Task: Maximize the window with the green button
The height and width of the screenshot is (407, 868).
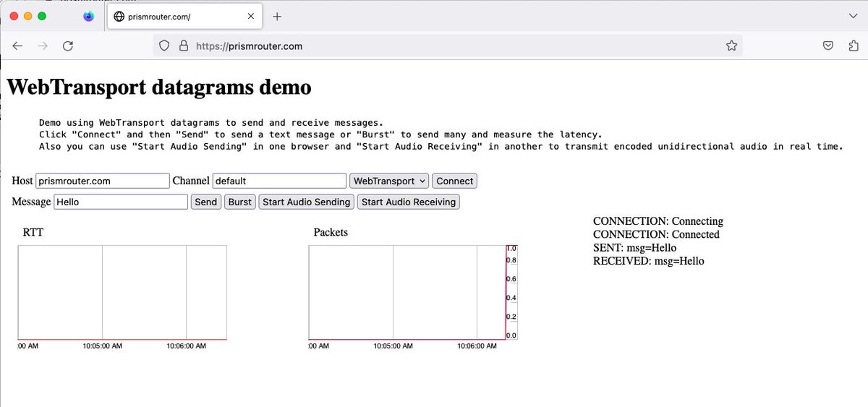Action: (x=42, y=16)
